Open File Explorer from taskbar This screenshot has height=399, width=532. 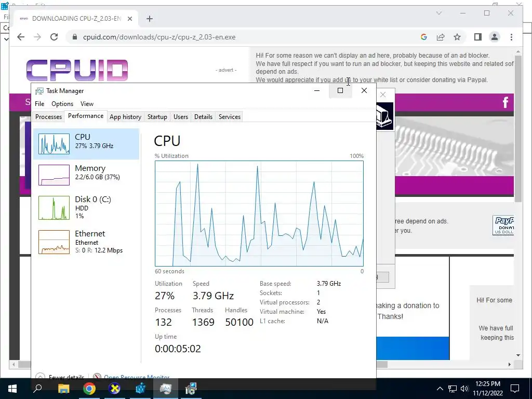click(63, 389)
